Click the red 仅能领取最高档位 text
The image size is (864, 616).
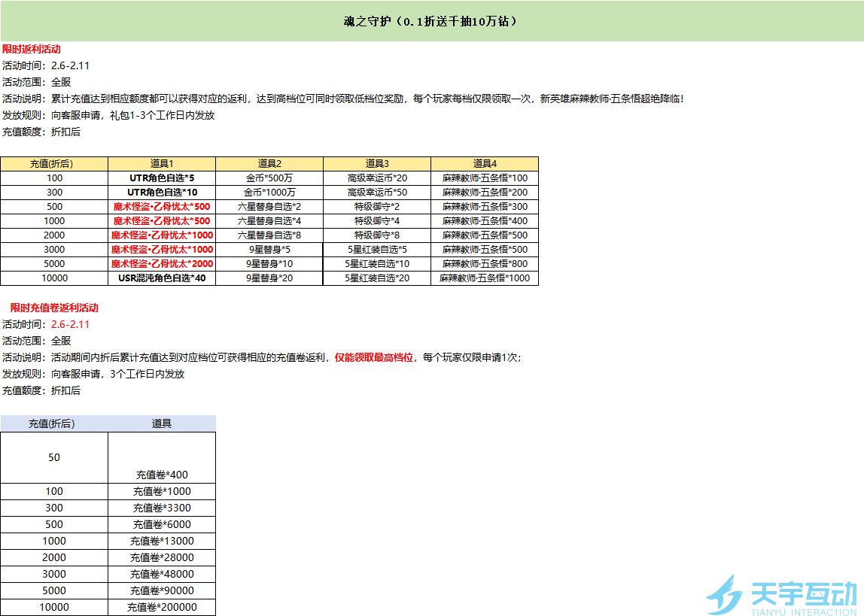point(374,357)
